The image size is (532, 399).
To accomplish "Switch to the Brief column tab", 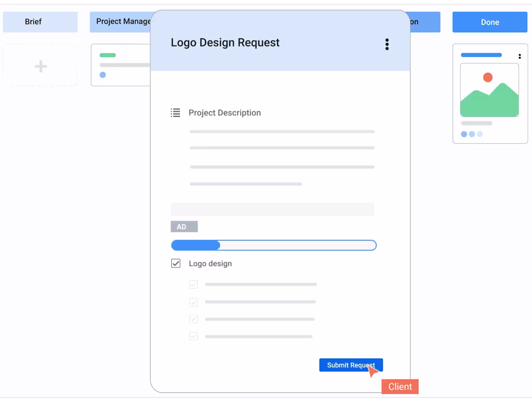I will [x=40, y=22].
